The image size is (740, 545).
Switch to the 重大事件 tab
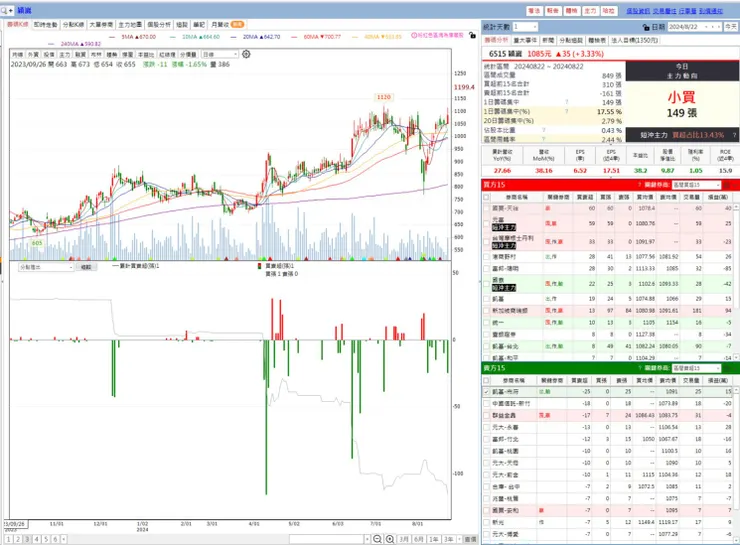click(x=525, y=41)
